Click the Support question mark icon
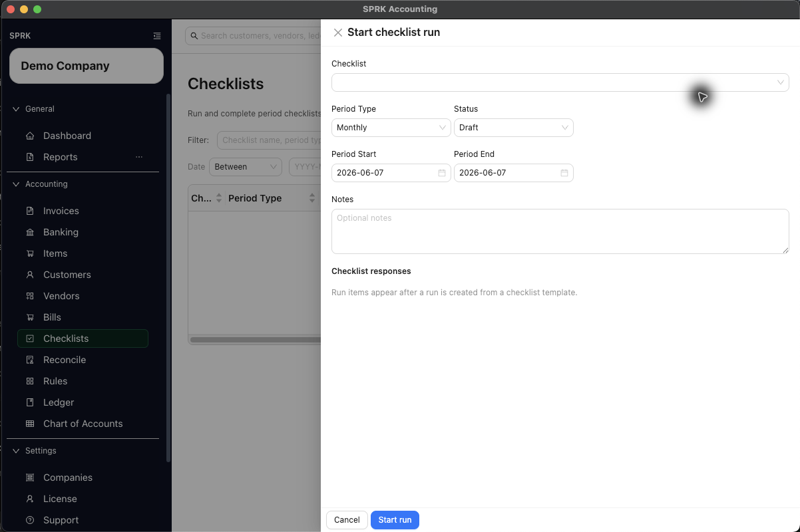The width and height of the screenshot is (800, 532). coord(30,520)
